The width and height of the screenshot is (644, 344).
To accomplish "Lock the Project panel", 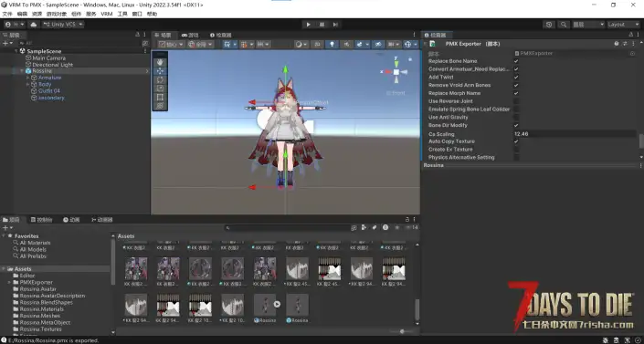I will click(x=407, y=220).
